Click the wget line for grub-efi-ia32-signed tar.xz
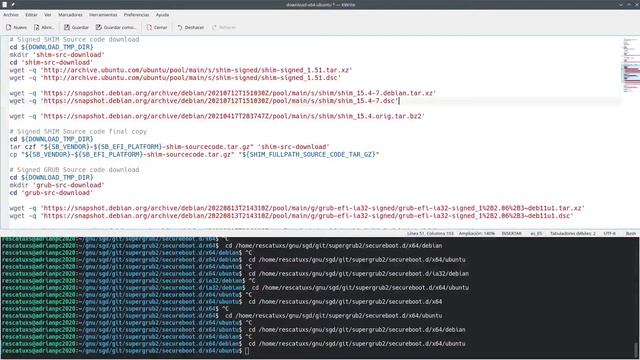 pyautogui.click(x=297, y=208)
